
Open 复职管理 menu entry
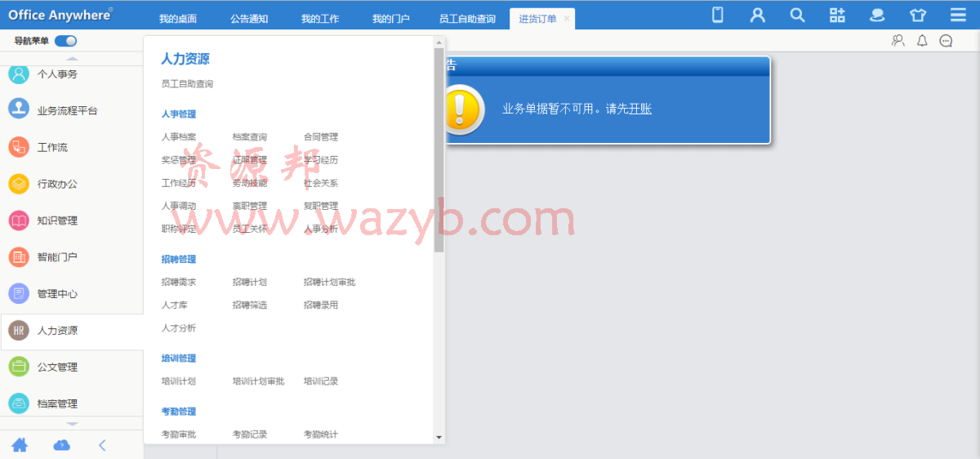[321, 206]
